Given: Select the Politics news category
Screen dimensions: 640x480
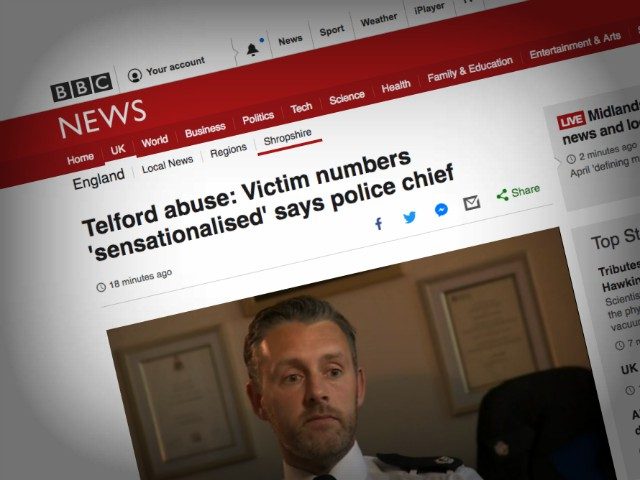Looking at the screenshot, I should coord(258,118).
